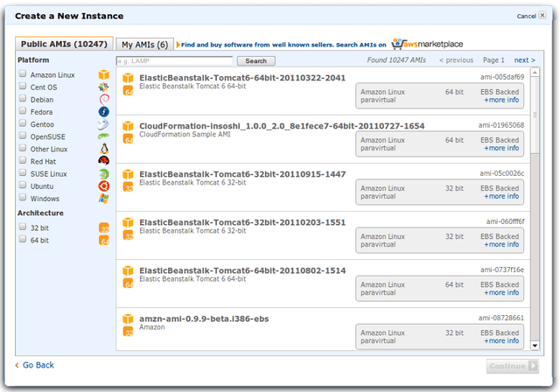560x392 pixels.
Task: Go to the next page of AMIs
Action: [x=523, y=60]
